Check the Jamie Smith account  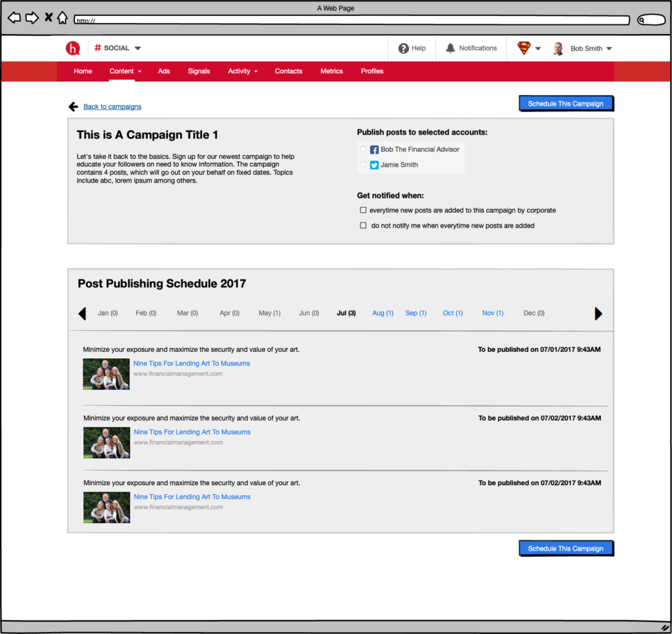(364, 165)
